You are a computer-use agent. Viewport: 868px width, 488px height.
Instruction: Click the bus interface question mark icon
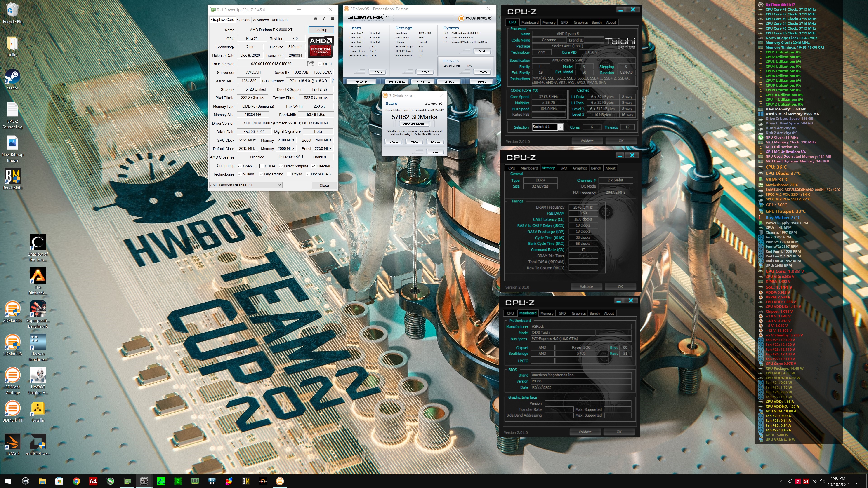[333, 81]
